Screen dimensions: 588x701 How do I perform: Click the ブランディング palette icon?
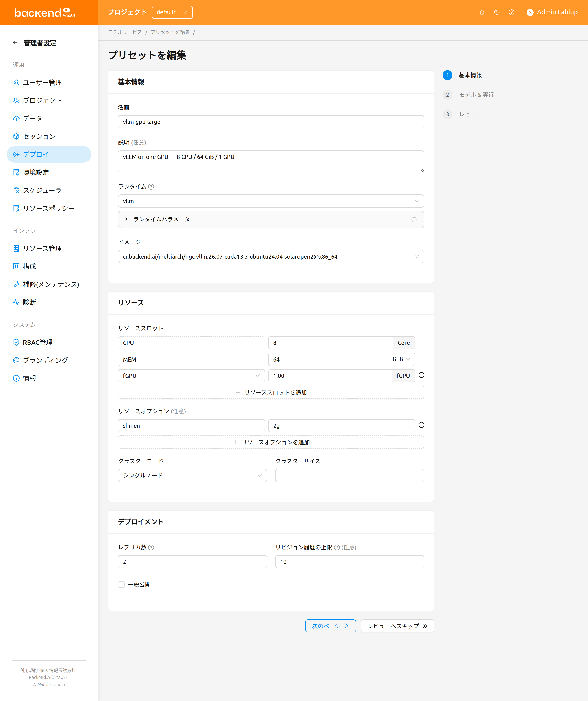click(x=16, y=360)
